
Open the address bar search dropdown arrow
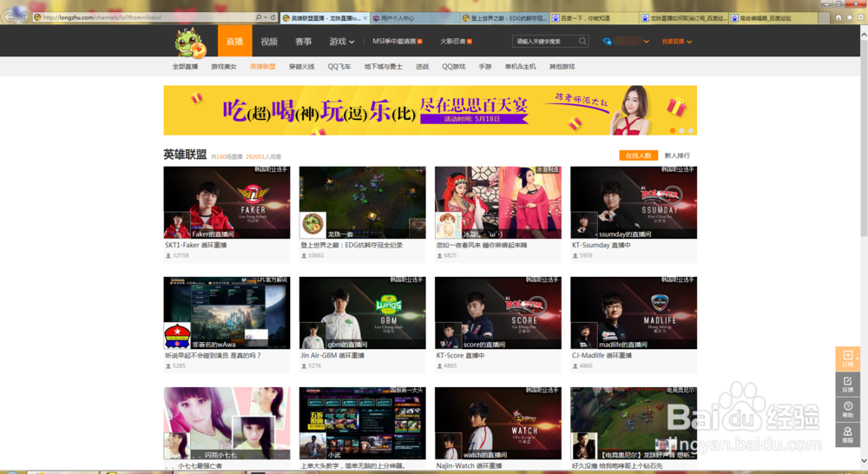click(x=265, y=17)
